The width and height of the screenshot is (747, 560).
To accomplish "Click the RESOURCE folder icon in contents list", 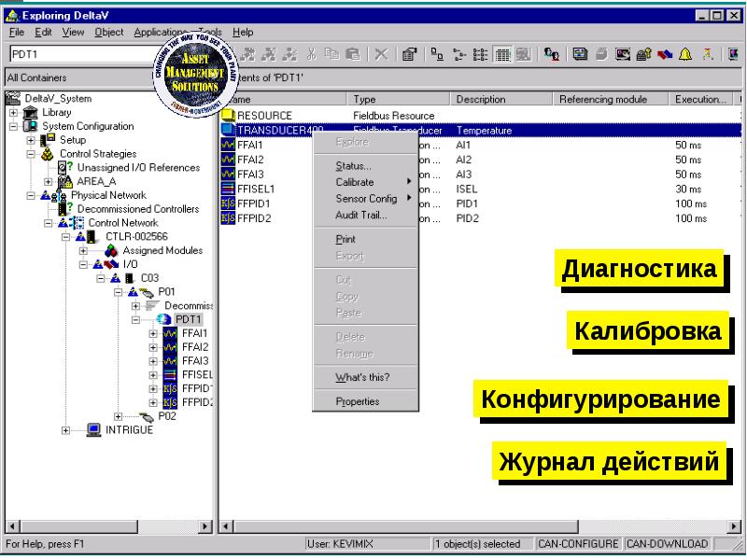I will 228,116.
